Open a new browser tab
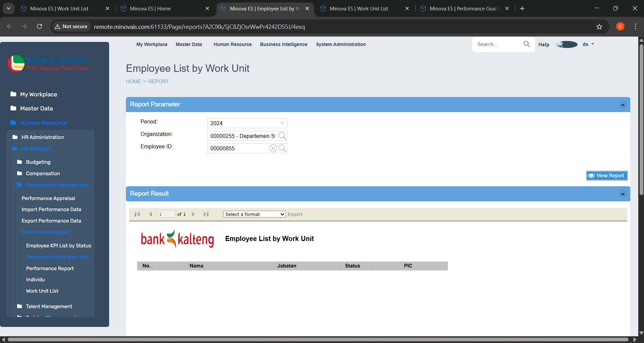The width and height of the screenshot is (644, 343). [522, 8]
